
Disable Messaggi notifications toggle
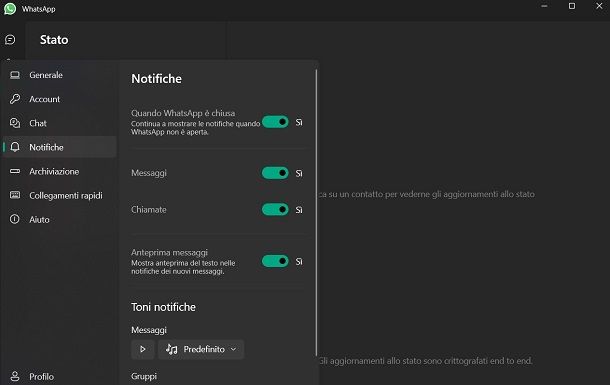(275, 173)
